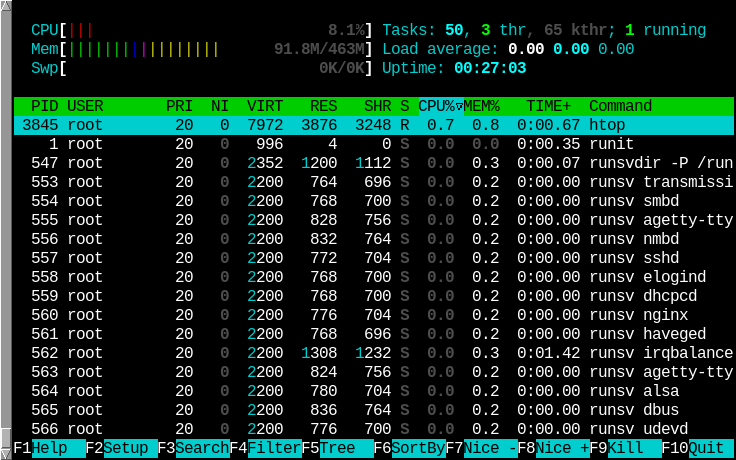Select the runsv nmbd process row
Viewport: 736px width, 460px height.
[x=374, y=239]
